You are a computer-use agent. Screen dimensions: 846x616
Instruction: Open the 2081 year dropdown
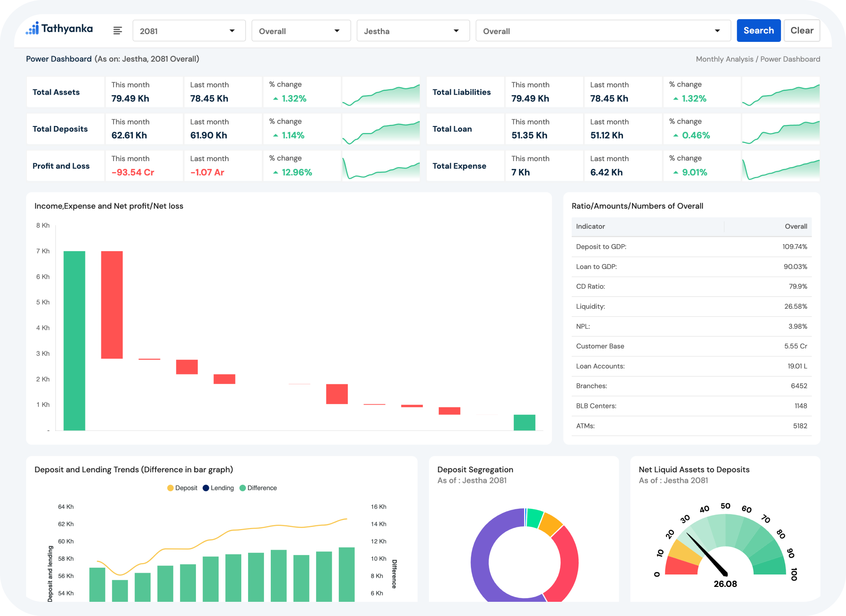coord(189,31)
